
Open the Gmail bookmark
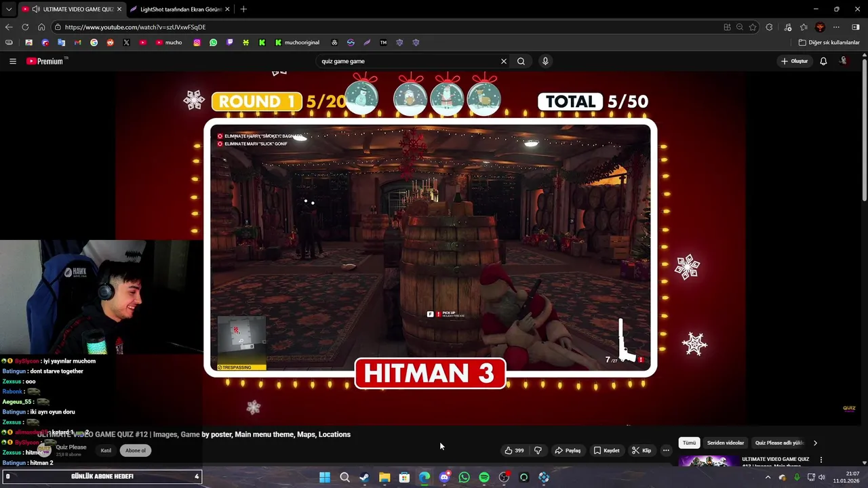coord(77,42)
